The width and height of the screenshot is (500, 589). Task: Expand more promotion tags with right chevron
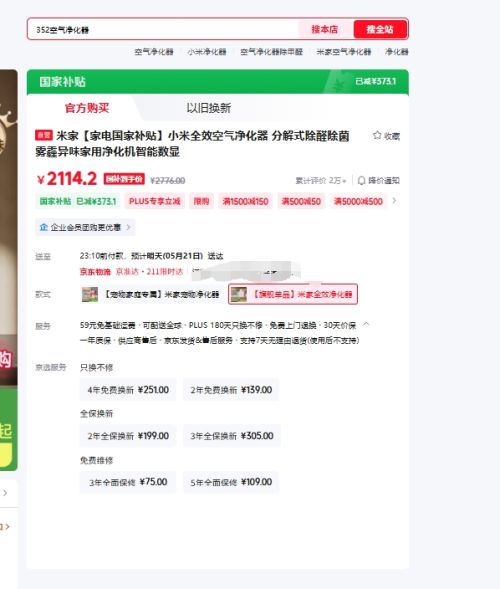394,201
